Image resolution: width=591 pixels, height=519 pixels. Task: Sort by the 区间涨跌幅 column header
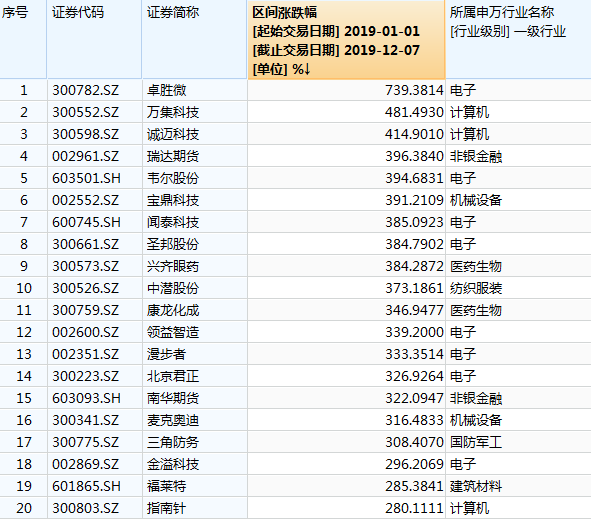346,40
